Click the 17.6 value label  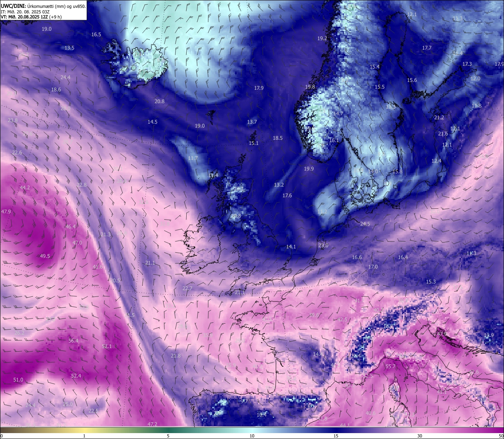point(287,196)
